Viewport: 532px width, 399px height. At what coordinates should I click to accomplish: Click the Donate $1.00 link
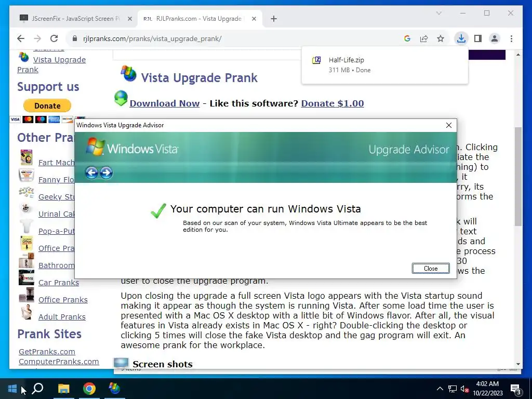click(332, 103)
